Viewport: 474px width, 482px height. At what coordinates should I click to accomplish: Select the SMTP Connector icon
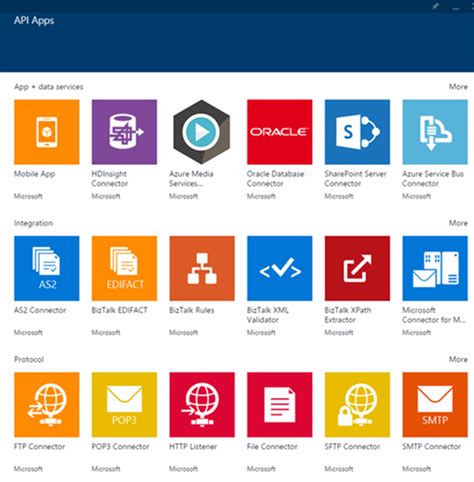(435, 405)
